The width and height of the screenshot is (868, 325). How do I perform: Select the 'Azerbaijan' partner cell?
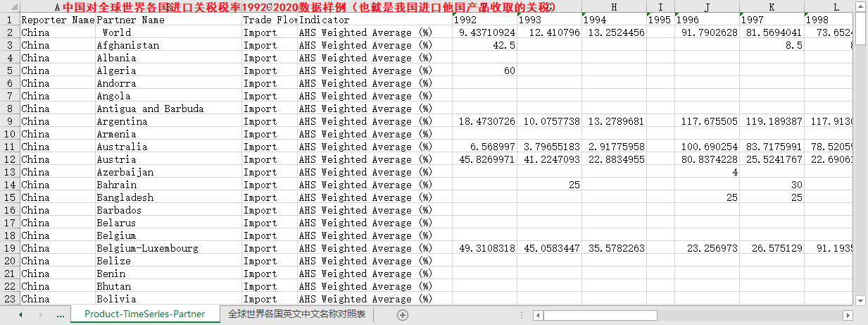pyautogui.click(x=169, y=172)
